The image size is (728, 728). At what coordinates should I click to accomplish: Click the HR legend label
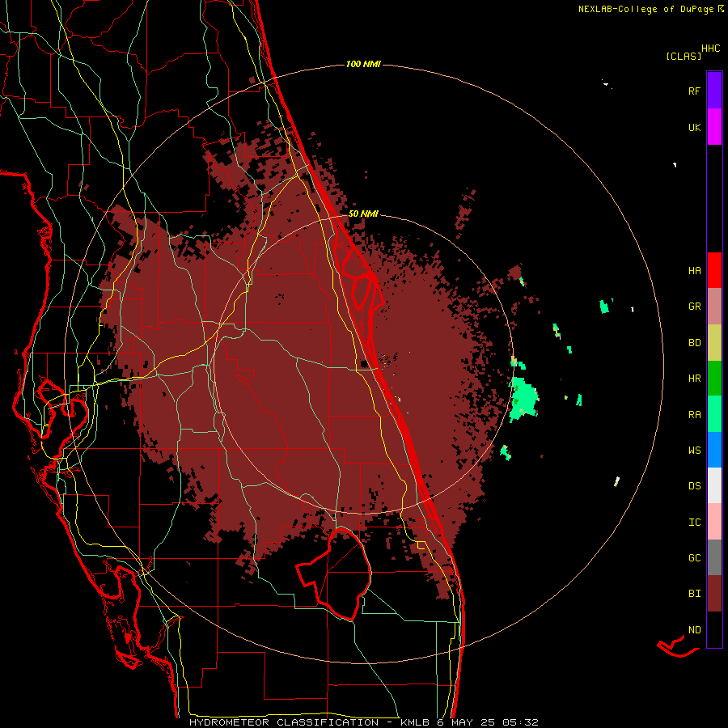coord(694,379)
